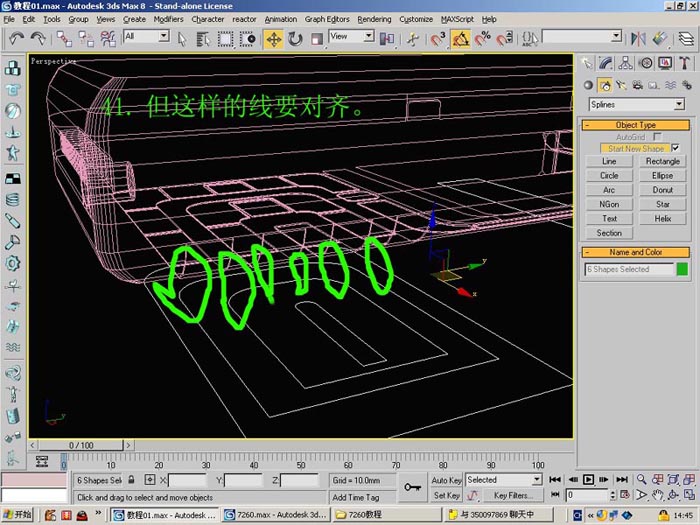Screen dimensions: 700x525
Task: Toggle Spinner Snap icon
Action: [504, 39]
